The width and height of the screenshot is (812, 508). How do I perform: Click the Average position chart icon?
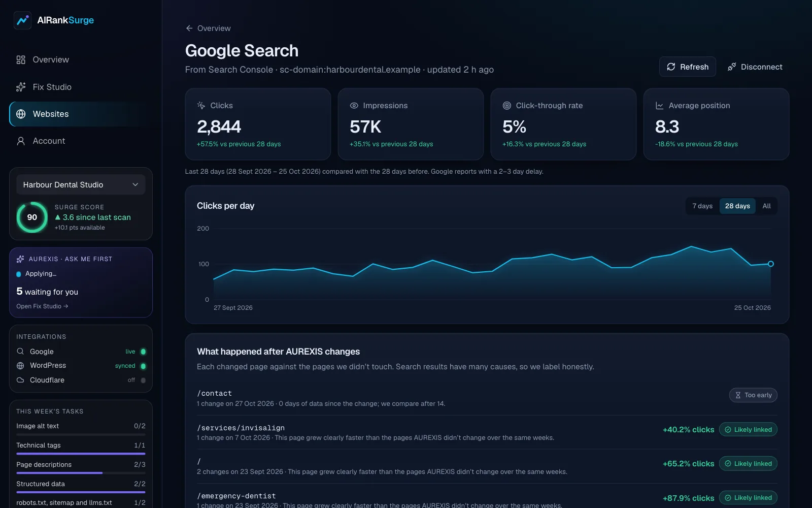659,106
